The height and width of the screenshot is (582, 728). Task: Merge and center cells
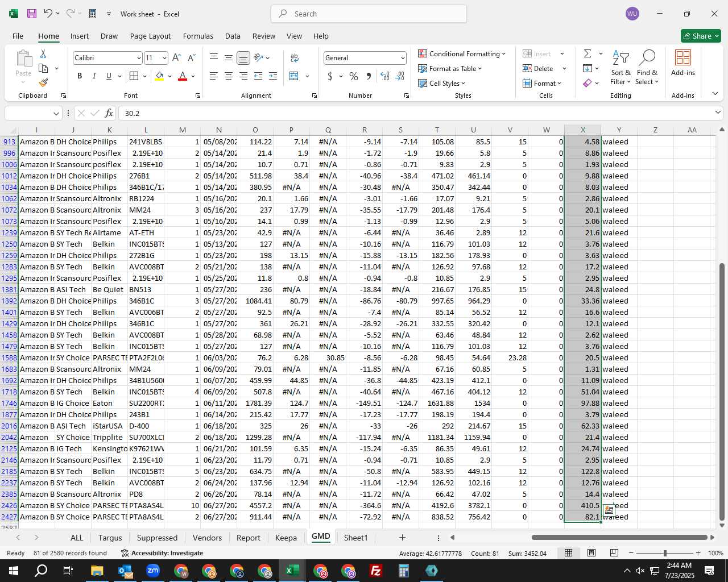coord(294,76)
